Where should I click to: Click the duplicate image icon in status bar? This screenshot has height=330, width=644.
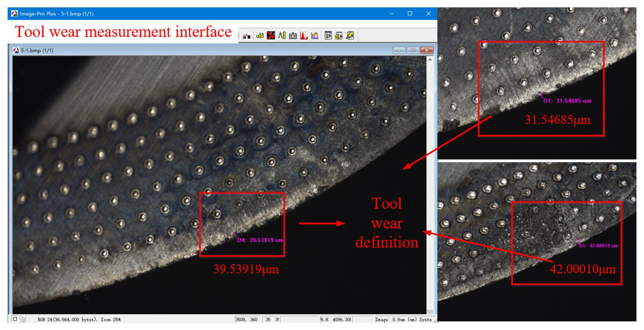[x=23, y=319]
